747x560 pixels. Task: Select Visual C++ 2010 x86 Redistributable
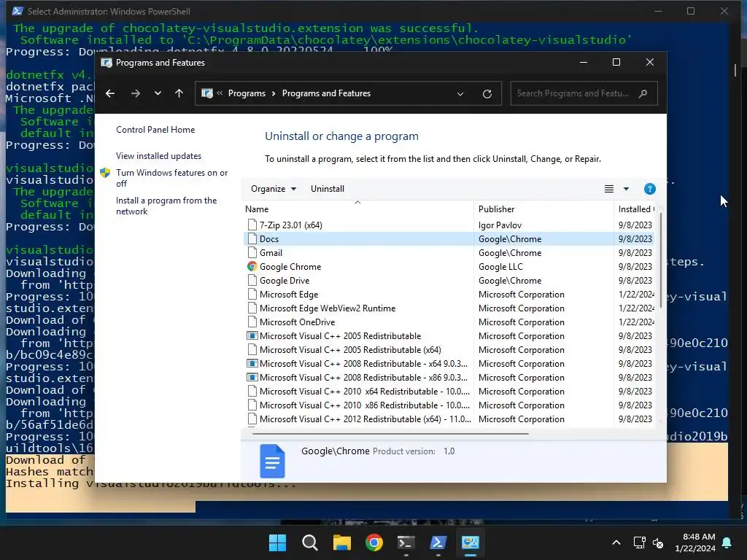[x=365, y=405]
